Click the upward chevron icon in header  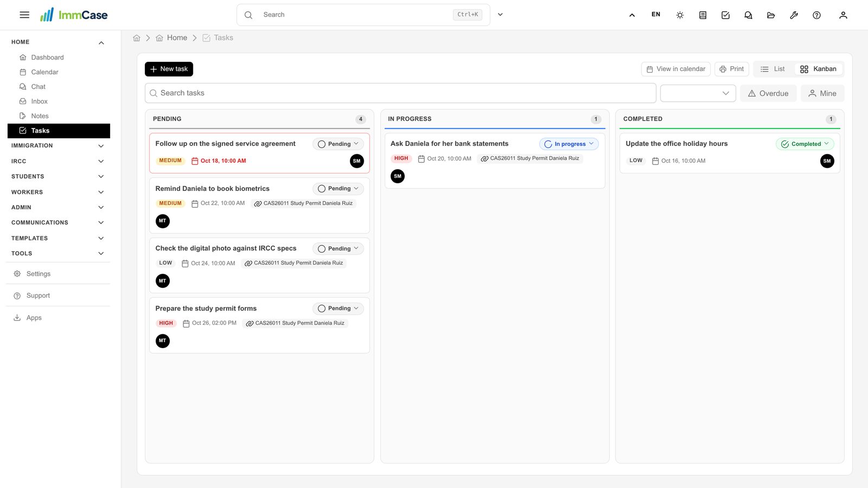pos(632,15)
